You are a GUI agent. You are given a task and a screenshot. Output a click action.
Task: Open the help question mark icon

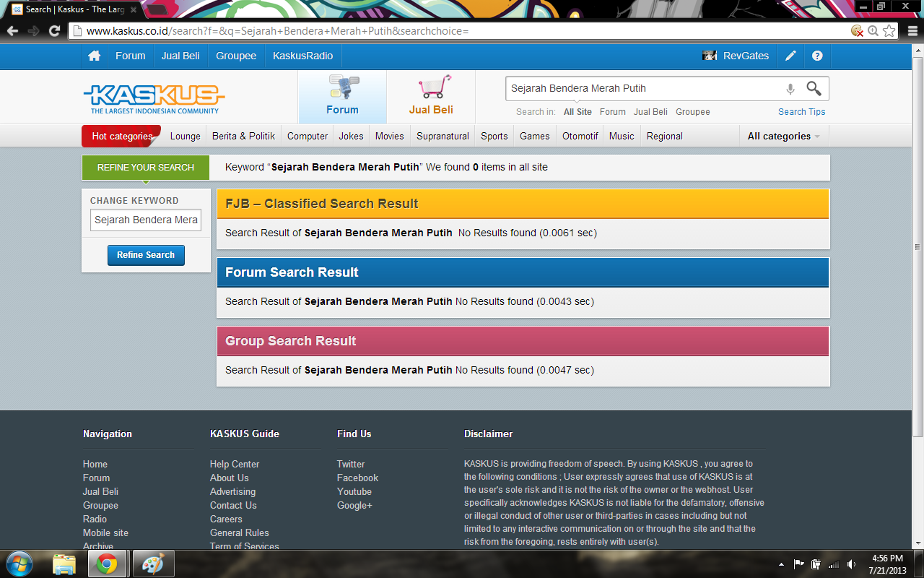pyautogui.click(x=817, y=56)
